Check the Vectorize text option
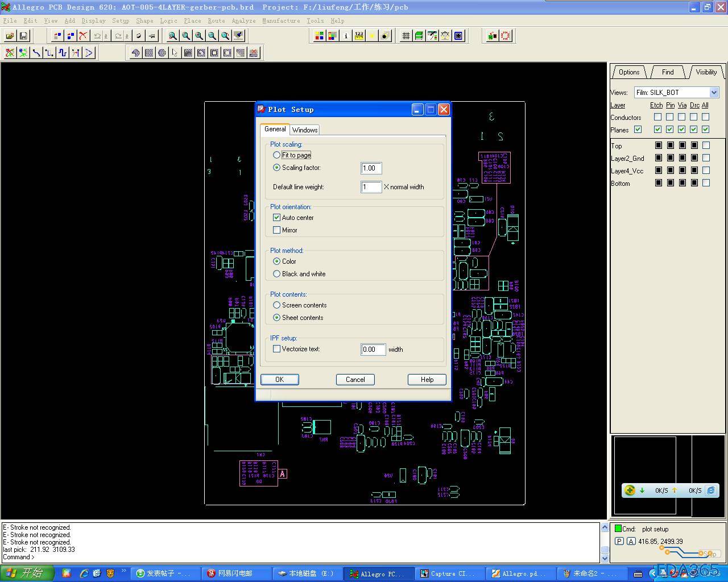728x582 pixels. [277, 349]
